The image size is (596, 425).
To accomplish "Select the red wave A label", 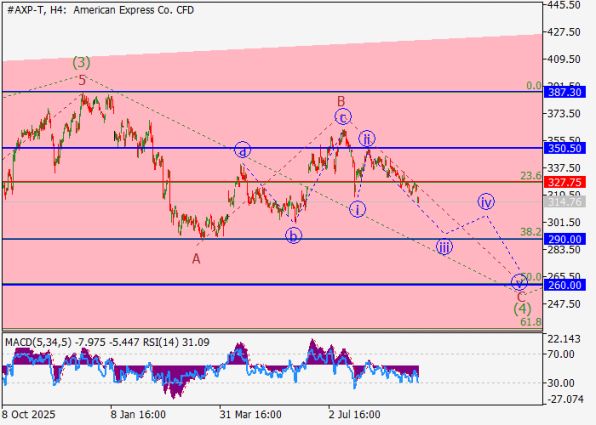I will 196,259.
